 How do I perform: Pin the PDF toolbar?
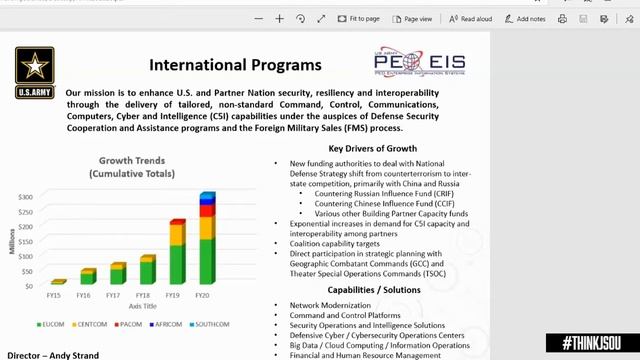pos(629,19)
